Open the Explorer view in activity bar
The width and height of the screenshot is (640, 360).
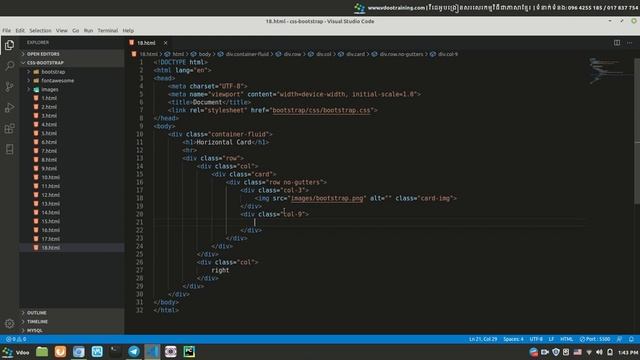(x=9, y=45)
